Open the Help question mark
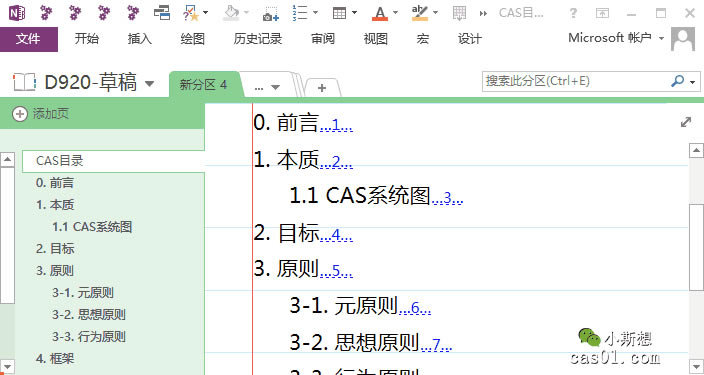This screenshot has width=704, height=375. click(573, 13)
